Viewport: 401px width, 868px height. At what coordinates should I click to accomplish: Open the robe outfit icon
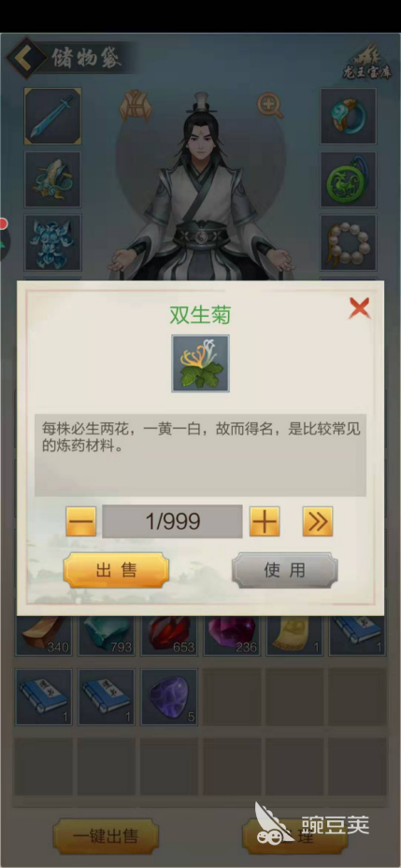pyautogui.click(x=136, y=107)
